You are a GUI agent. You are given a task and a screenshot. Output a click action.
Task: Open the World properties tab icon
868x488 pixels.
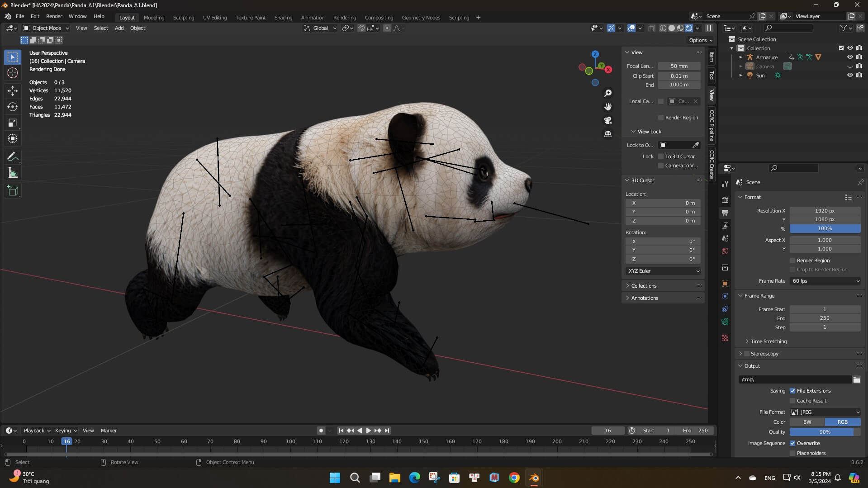(725, 251)
